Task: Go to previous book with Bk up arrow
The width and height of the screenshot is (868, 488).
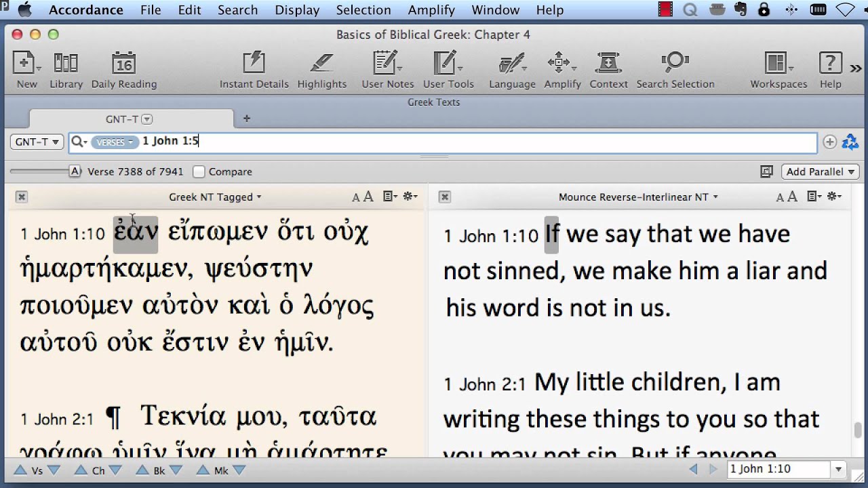Action: click(x=142, y=470)
